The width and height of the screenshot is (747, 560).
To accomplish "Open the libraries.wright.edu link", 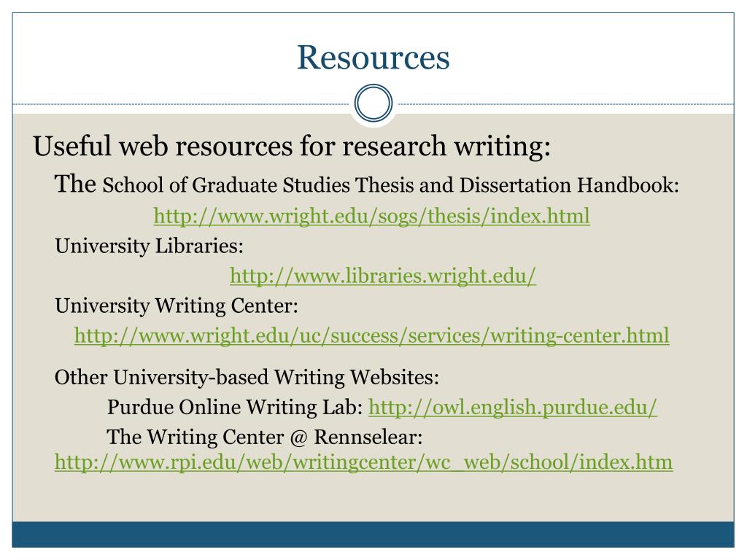I will pyautogui.click(x=383, y=276).
